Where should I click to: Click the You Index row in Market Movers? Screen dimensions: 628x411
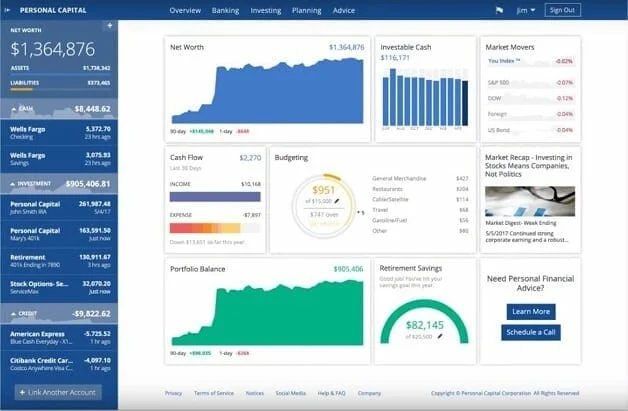530,61
